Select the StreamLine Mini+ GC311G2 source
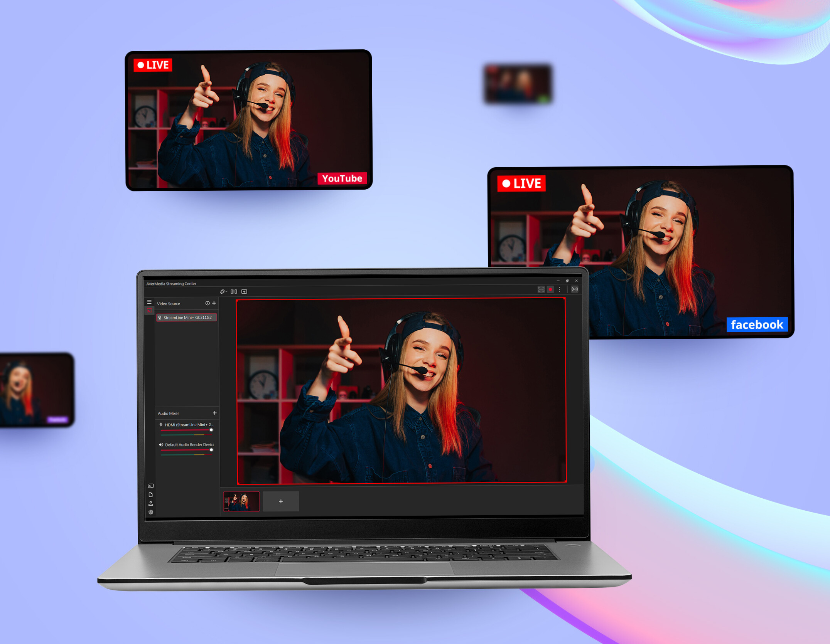Image resolution: width=830 pixels, height=644 pixels. (x=187, y=318)
